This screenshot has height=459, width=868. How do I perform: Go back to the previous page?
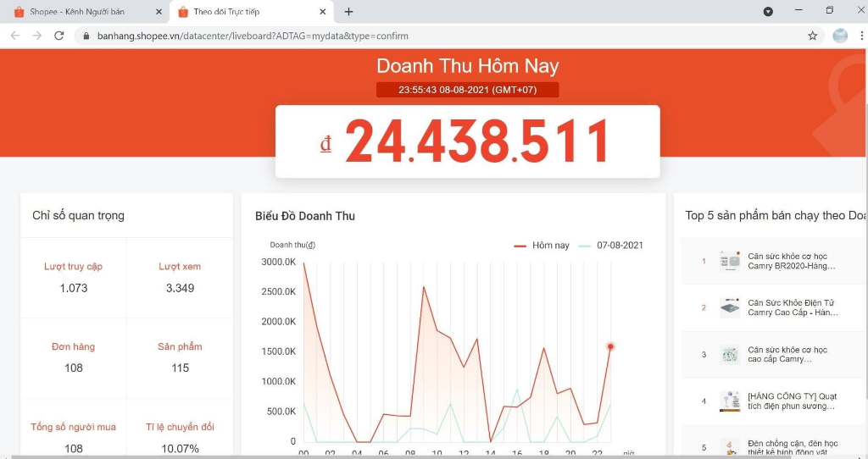[15, 36]
